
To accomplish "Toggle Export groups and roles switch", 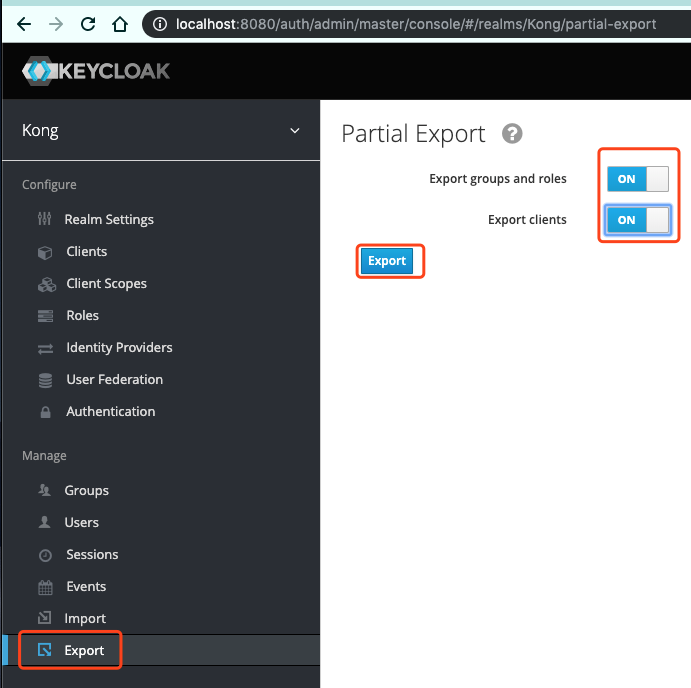I will (x=638, y=179).
